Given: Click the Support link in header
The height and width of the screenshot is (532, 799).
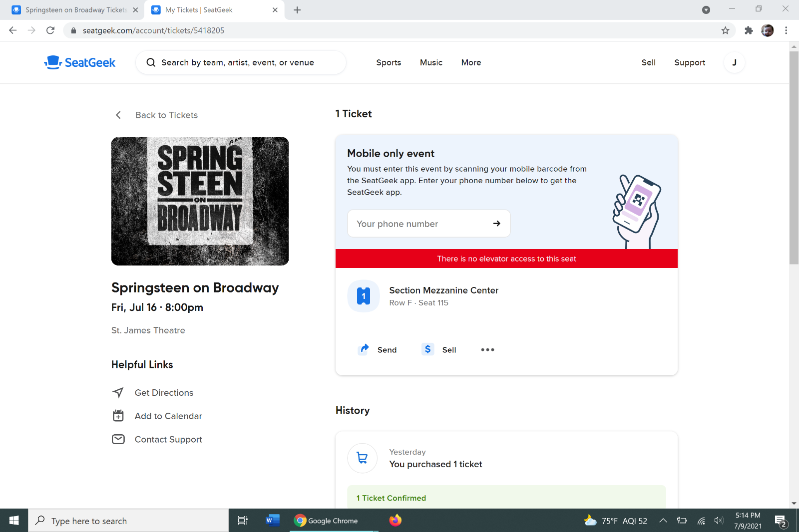Looking at the screenshot, I should (690, 62).
